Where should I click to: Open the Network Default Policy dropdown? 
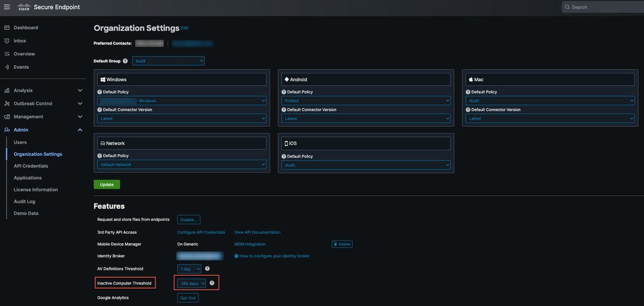[182, 164]
